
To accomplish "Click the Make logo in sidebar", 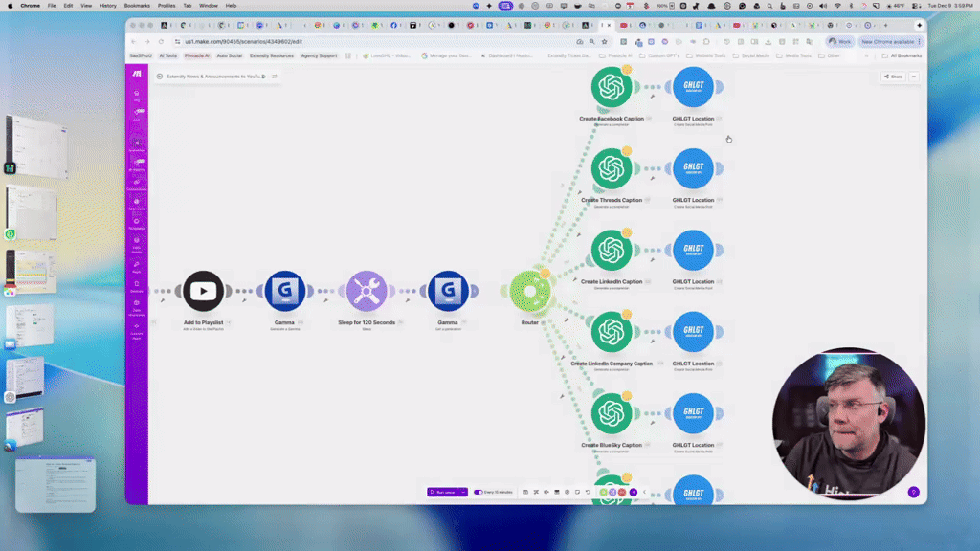I will pos(138,74).
